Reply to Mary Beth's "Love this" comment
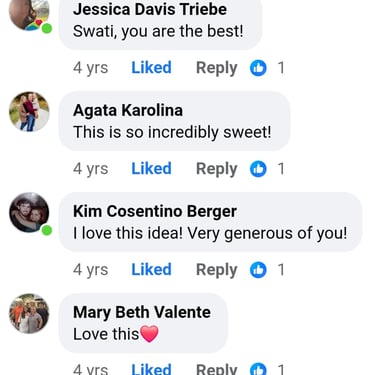This screenshot has width=375, height=375. (217, 369)
